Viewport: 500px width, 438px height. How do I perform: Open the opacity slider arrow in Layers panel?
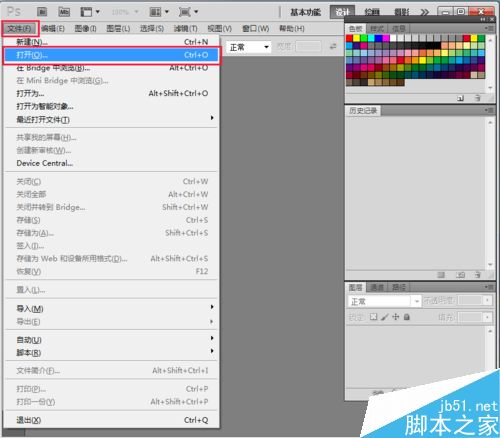[487, 301]
